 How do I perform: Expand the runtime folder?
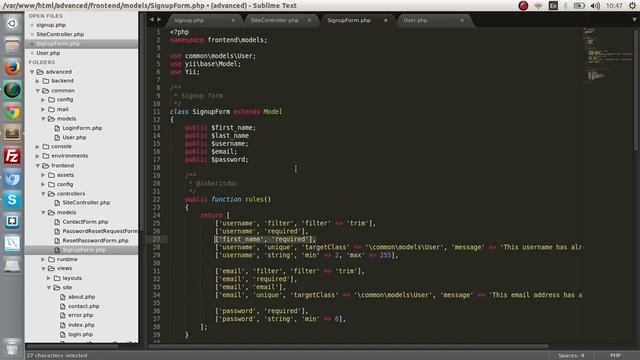(x=43, y=260)
